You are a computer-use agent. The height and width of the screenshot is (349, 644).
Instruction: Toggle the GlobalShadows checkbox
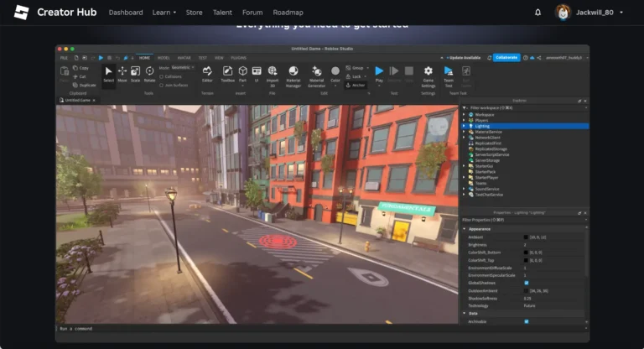coord(527,283)
